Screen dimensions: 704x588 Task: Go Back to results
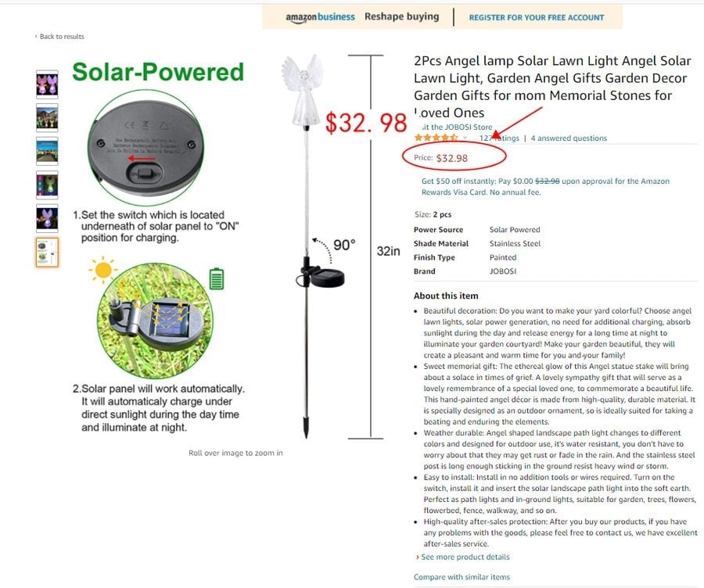62,37
